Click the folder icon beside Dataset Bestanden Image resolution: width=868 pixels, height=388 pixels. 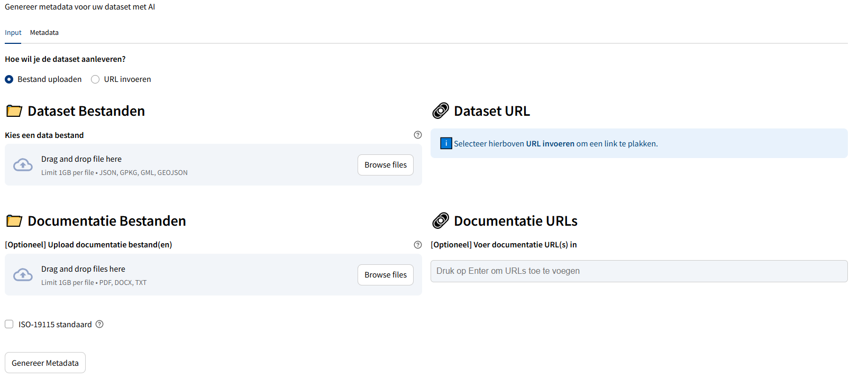[14, 111]
